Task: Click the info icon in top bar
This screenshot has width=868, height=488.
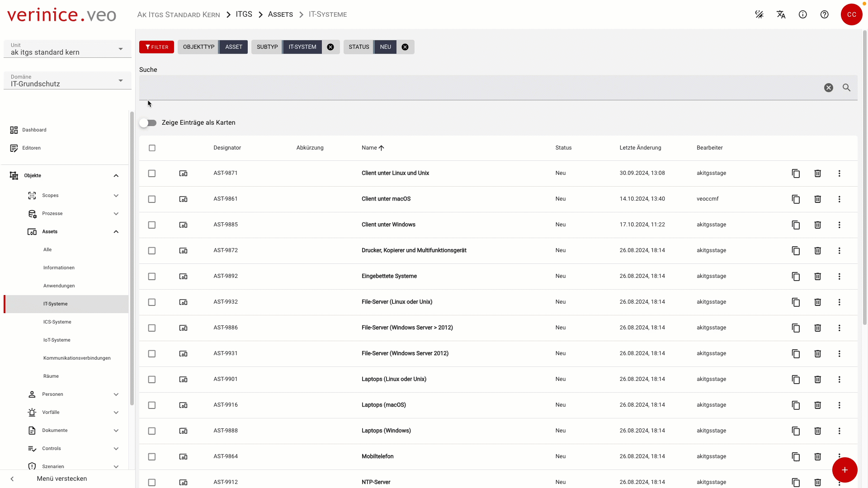Action: tap(802, 14)
